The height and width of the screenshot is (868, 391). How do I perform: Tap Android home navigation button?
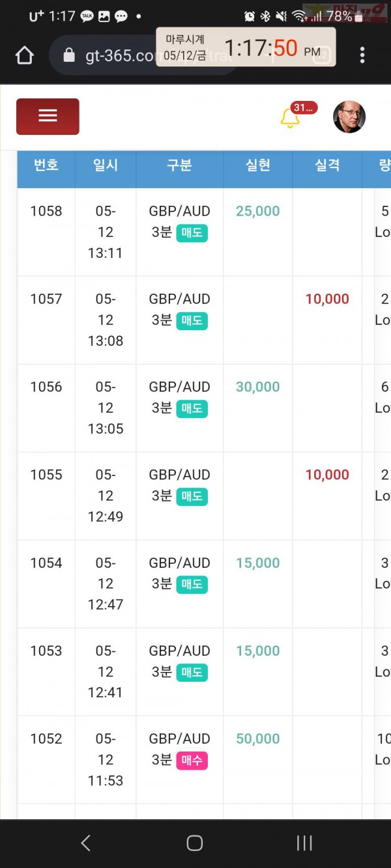(x=195, y=843)
